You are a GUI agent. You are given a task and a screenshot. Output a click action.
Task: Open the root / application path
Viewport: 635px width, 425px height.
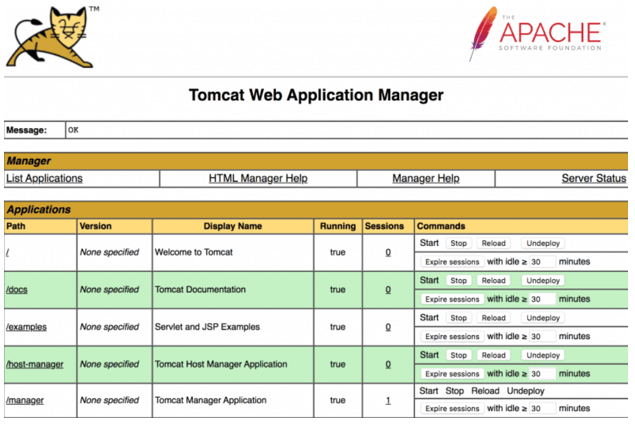pos(8,252)
